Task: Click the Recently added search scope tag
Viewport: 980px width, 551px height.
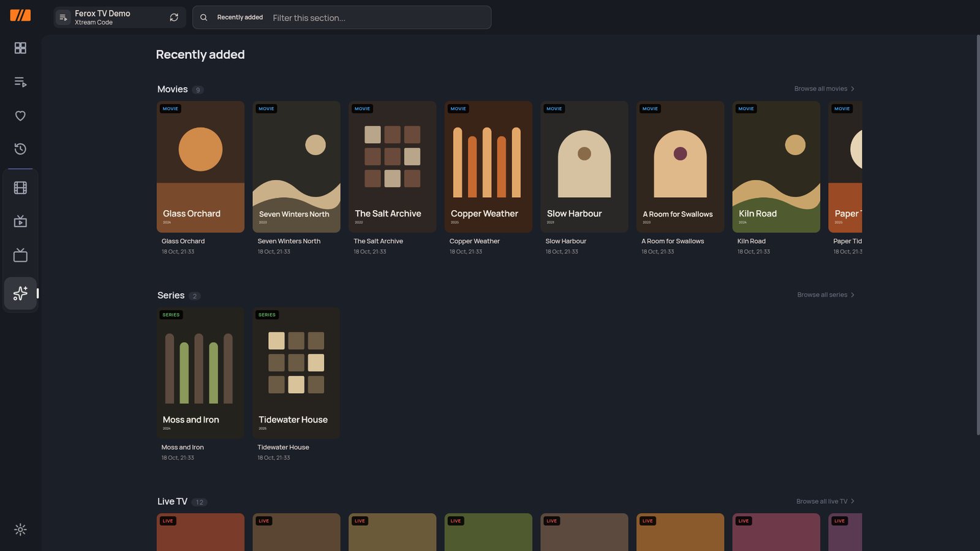Action: pos(240,17)
